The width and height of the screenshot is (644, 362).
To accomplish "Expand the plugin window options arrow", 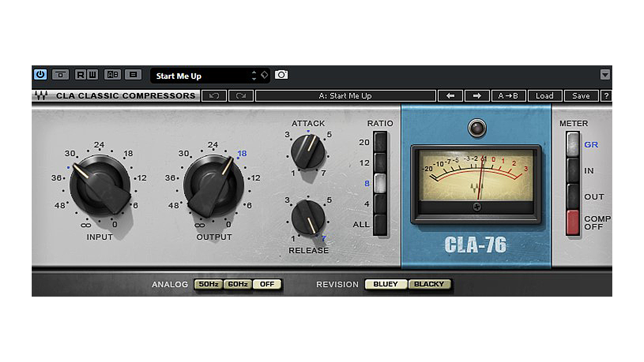I will pos(605,75).
